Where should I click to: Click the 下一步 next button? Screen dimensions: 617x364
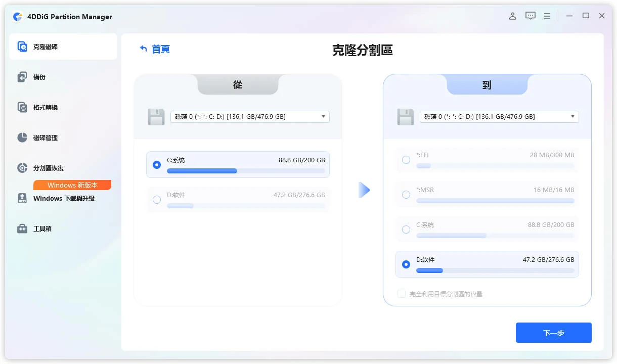[x=554, y=332]
